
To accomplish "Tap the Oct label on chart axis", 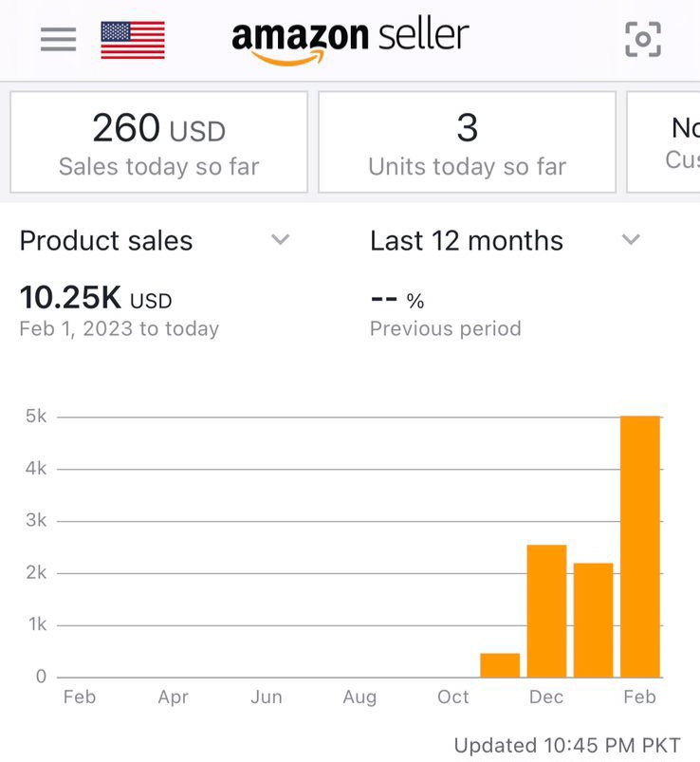I will tap(453, 697).
